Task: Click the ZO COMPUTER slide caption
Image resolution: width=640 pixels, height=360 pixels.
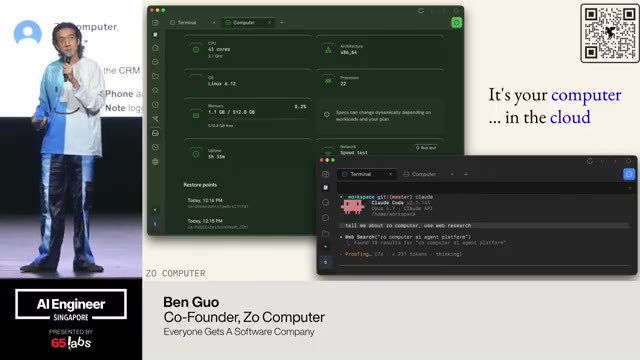Action: [176, 273]
